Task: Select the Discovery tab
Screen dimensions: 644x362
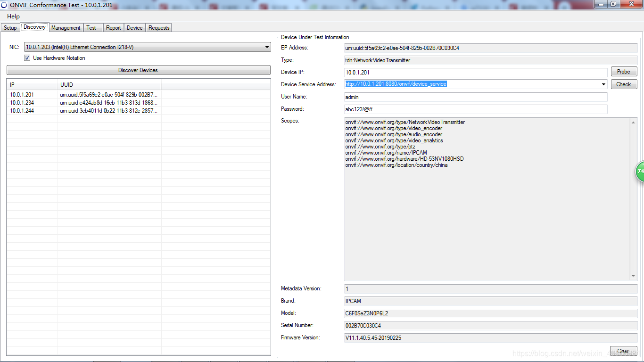Action: click(x=34, y=27)
